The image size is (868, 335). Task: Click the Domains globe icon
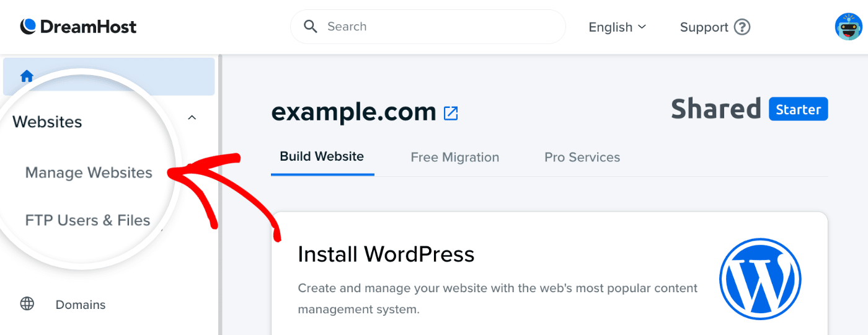[x=27, y=304]
